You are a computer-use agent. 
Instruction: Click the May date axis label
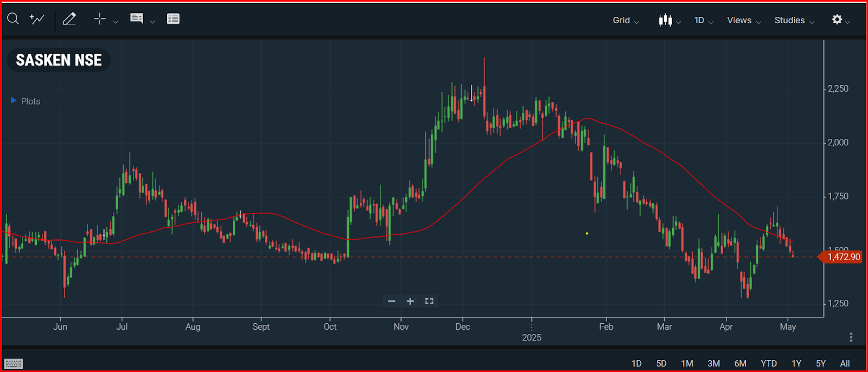coord(788,326)
